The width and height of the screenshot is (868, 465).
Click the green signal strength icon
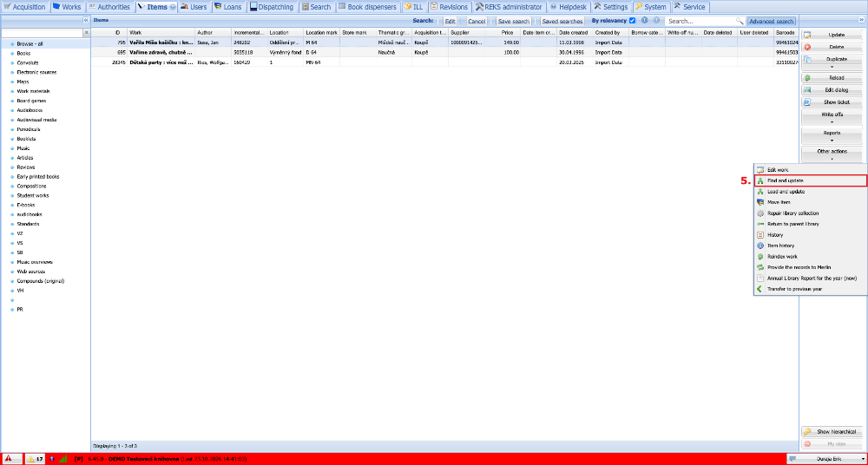(x=63, y=459)
